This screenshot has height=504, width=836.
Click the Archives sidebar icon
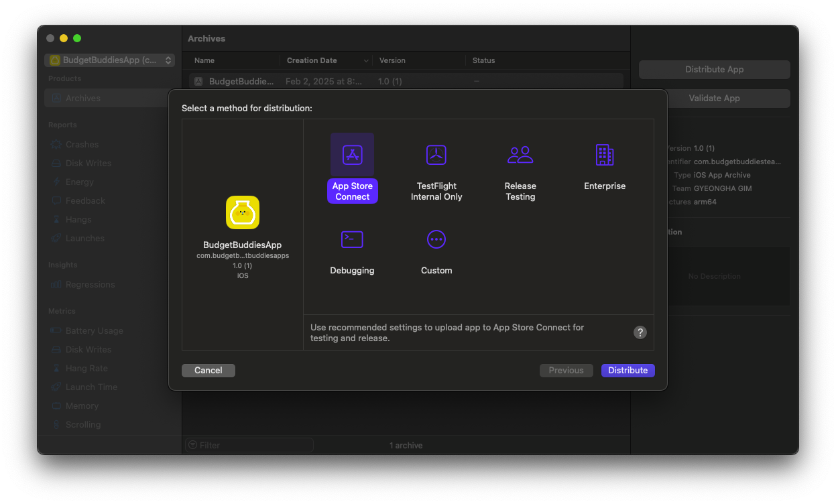(x=56, y=99)
